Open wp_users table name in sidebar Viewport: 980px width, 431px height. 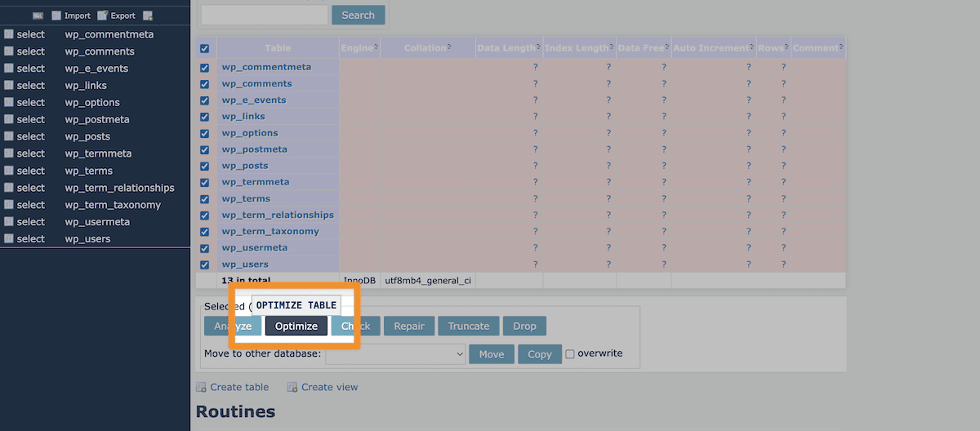(x=87, y=239)
